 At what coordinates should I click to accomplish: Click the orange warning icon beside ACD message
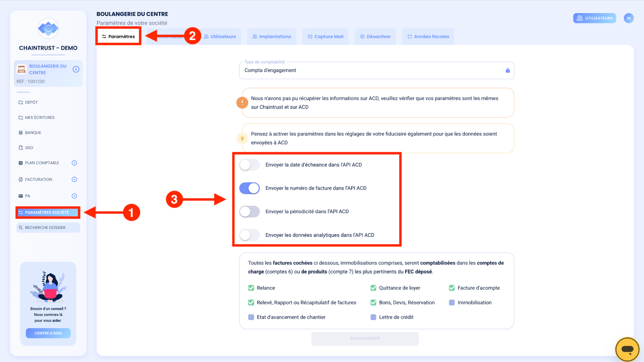click(242, 103)
